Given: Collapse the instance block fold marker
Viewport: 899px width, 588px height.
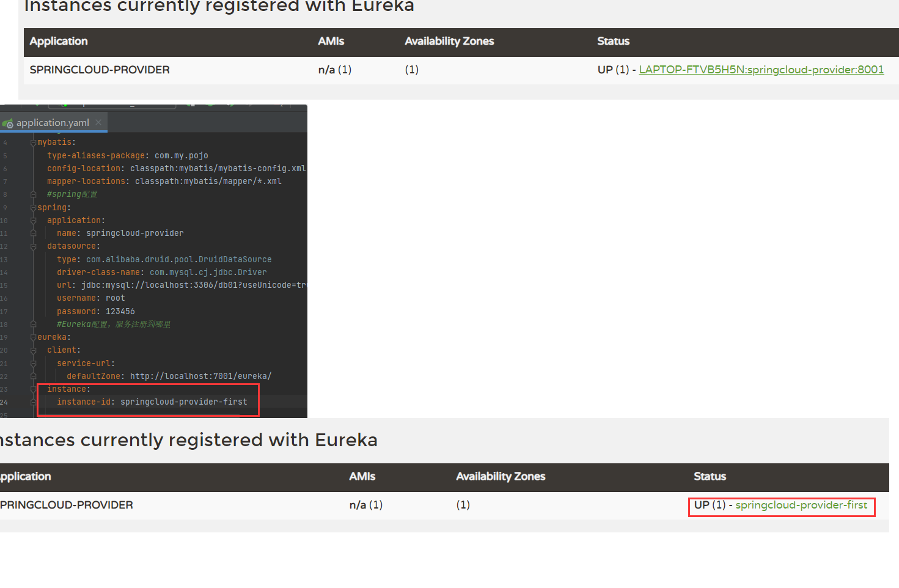Looking at the screenshot, I should coord(33,389).
